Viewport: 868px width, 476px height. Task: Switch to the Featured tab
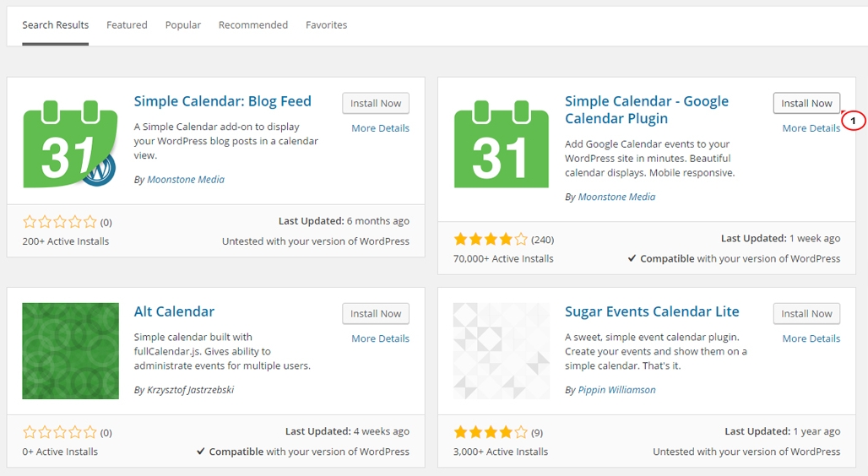click(x=127, y=25)
